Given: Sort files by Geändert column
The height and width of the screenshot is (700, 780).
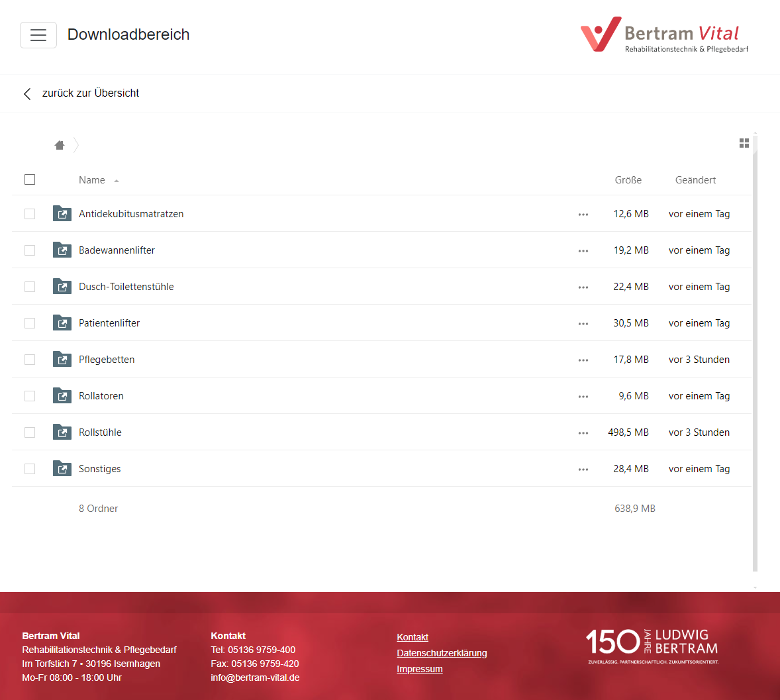Looking at the screenshot, I should click(x=695, y=180).
